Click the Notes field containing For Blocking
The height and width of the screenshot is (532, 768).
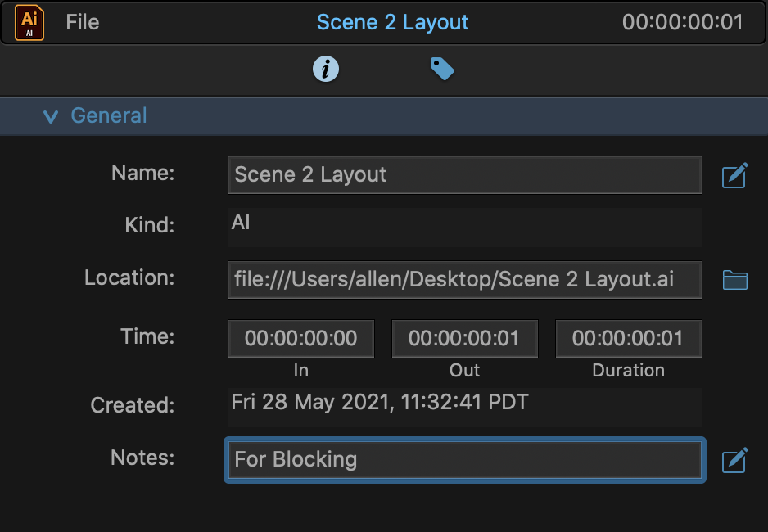[465, 460]
